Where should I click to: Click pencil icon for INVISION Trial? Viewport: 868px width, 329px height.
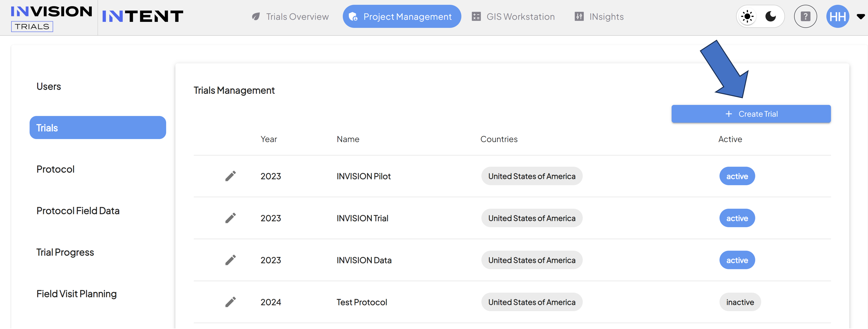coord(230,218)
